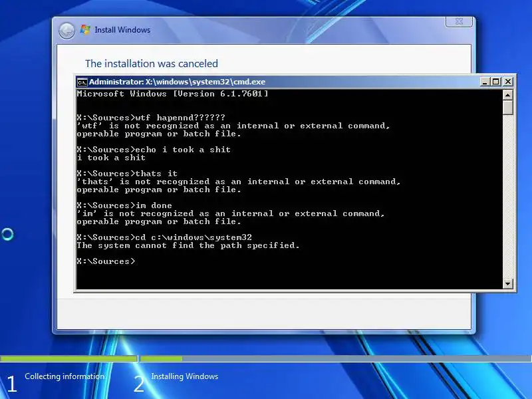The height and width of the screenshot is (399, 532).
Task: Click the 'Install Windows' title text
Action: [122, 30]
